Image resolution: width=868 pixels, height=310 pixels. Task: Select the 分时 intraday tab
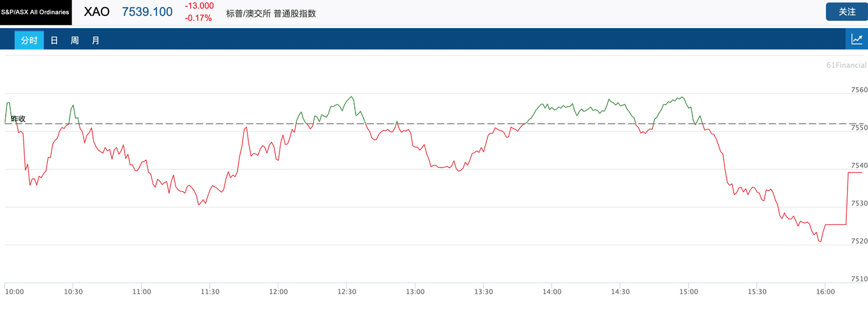[29, 40]
